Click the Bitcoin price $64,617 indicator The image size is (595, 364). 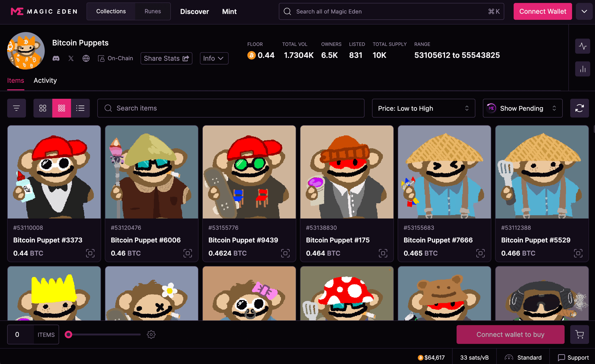coord(431,357)
